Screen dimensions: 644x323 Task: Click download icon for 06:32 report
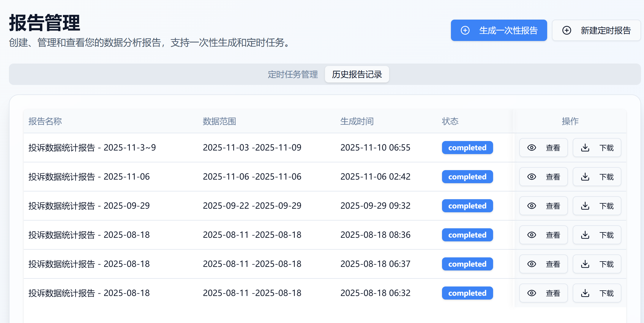[585, 293]
